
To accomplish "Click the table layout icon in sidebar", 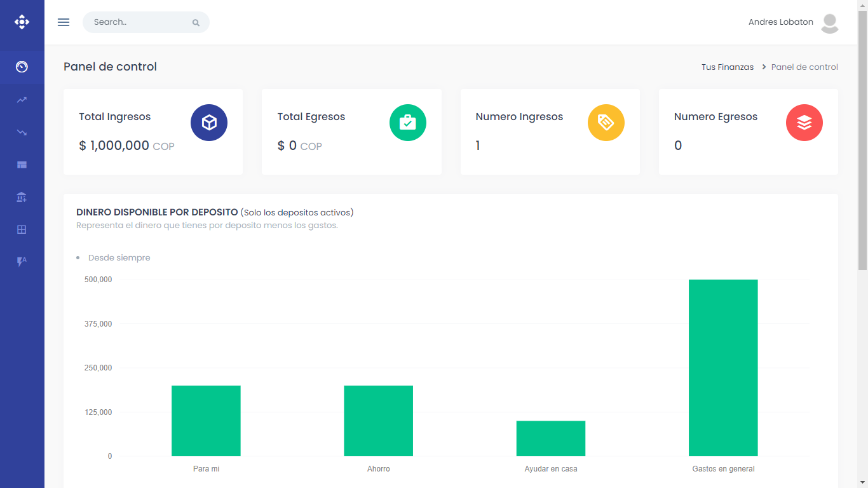I will (22, 165).
